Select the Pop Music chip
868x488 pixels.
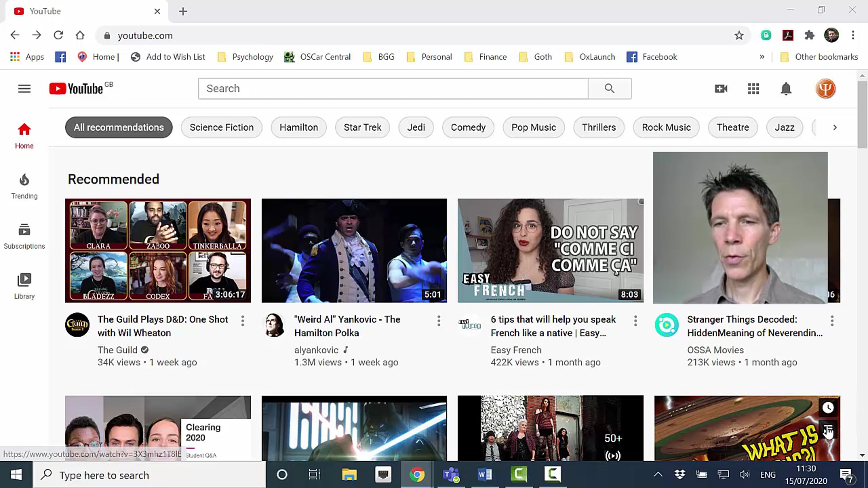[x=533, y=127]
